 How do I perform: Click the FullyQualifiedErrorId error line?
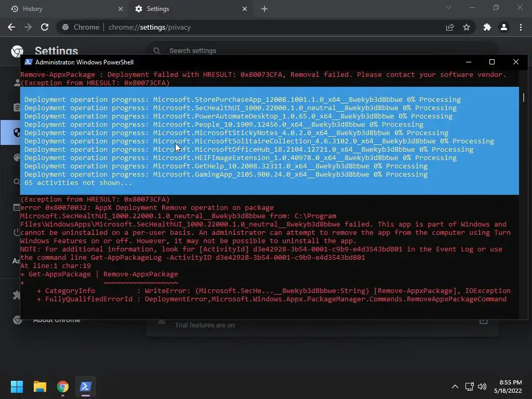(272, 299)
